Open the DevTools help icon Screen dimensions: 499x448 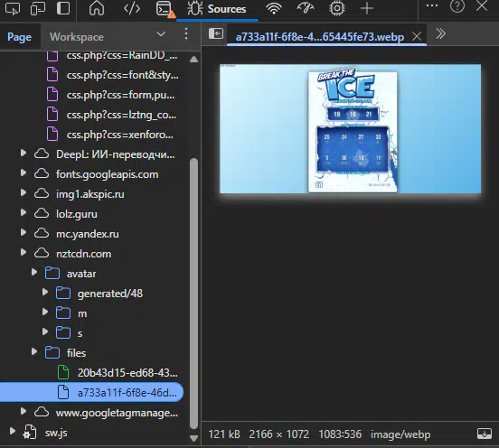coord(457,6)
